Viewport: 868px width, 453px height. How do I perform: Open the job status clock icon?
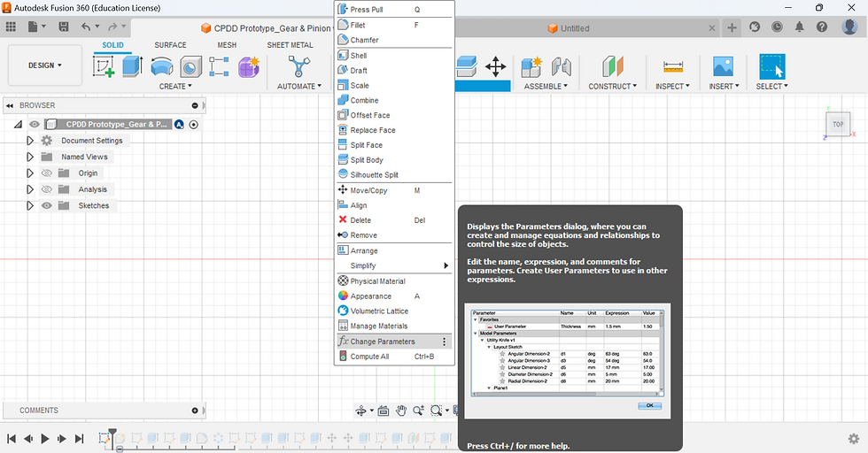click(778, 27)
